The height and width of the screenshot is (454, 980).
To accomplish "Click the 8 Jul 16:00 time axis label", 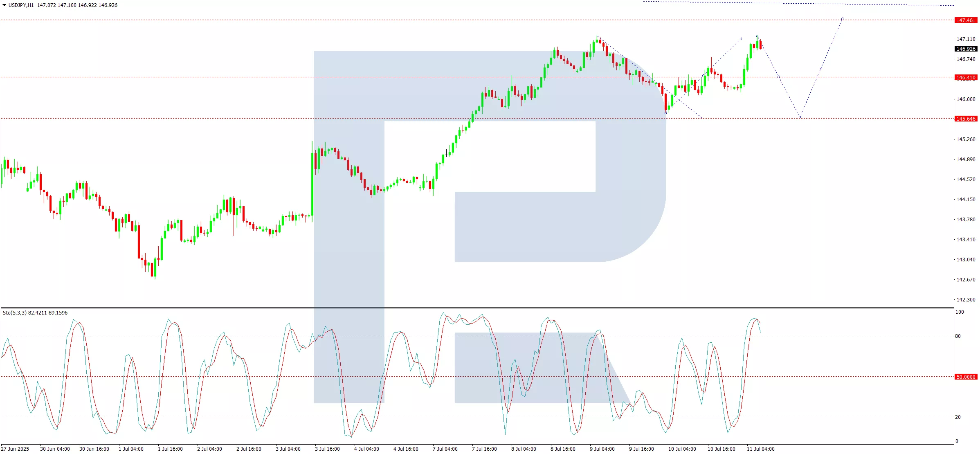I will point(563,449).
